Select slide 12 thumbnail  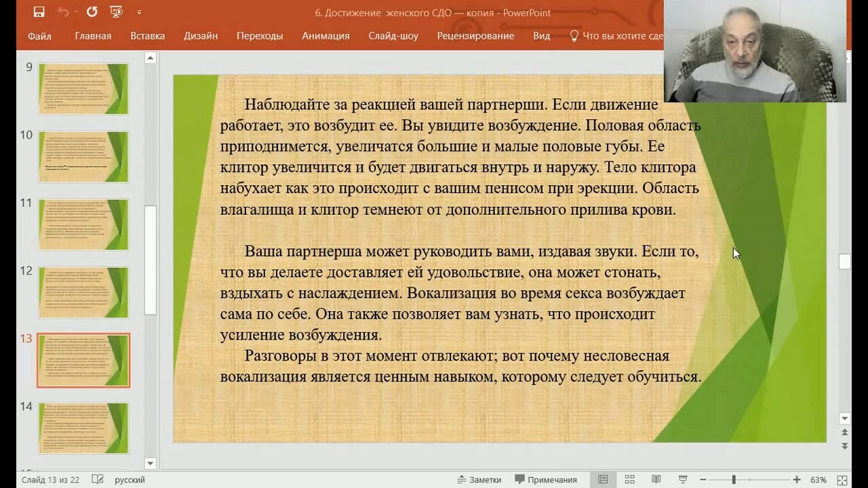click(x=83, y=292)
